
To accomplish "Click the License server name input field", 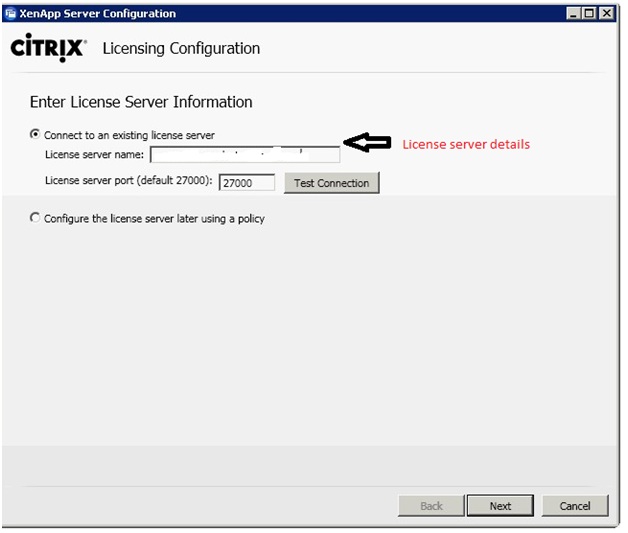I will click(x=245, y=155).
